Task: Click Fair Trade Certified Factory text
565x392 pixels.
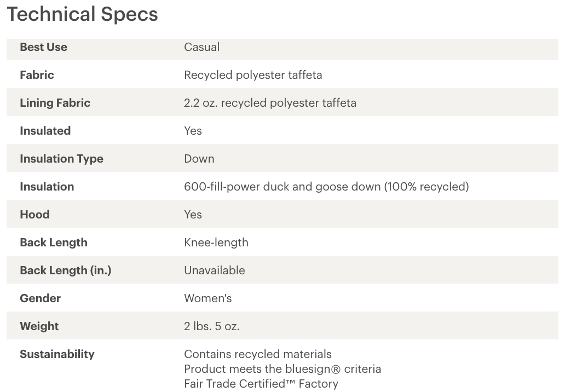Action: 261,384
